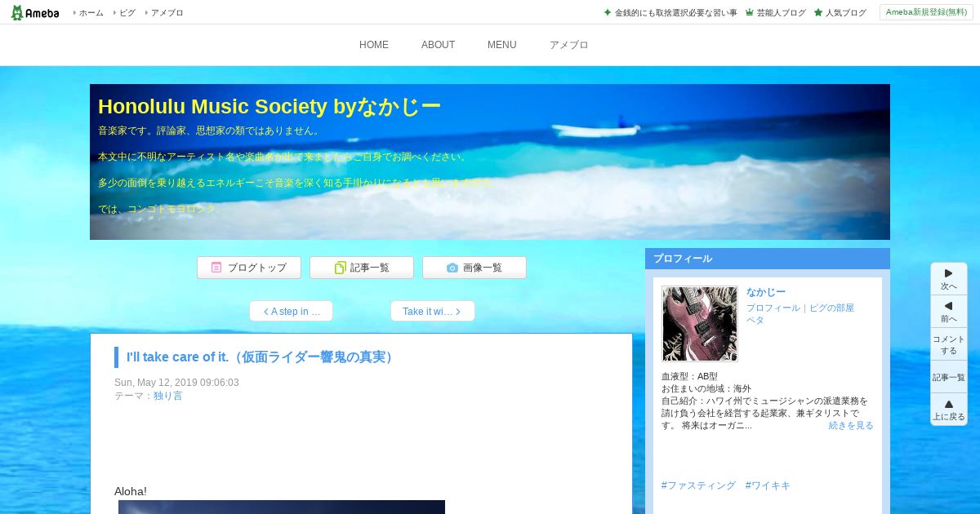
Task: Click 上に戻る to return to top
Action: coord(949,410)
